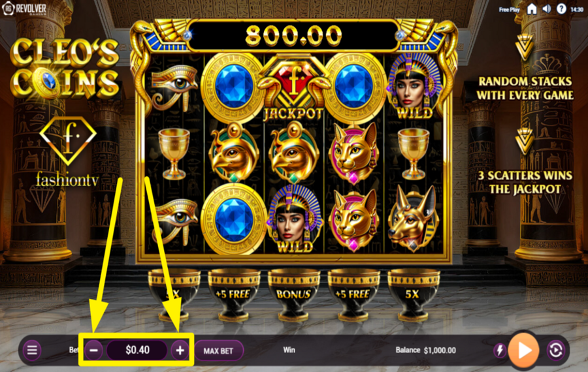Click the 800.00 jackpot display
The height and width of the screenshot is (372, 588).
pyautogui.click(x=293, y=36)
